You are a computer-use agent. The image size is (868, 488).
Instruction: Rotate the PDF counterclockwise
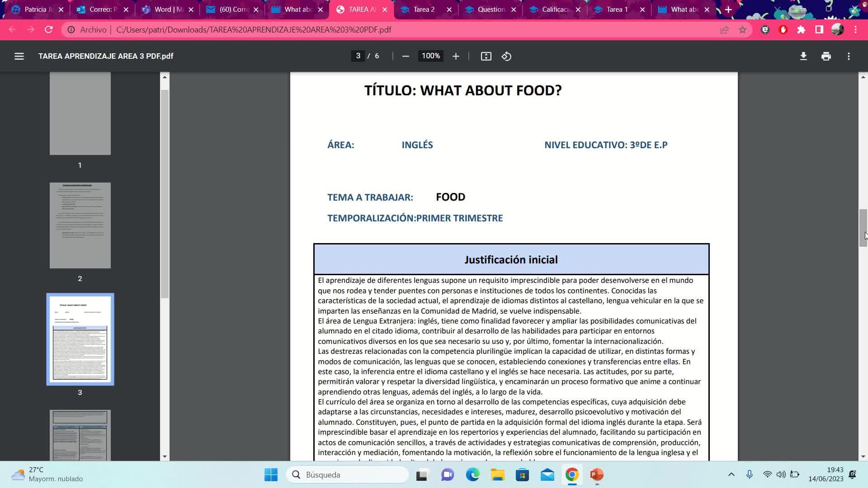pyautogui.click(x=506, y=56)
